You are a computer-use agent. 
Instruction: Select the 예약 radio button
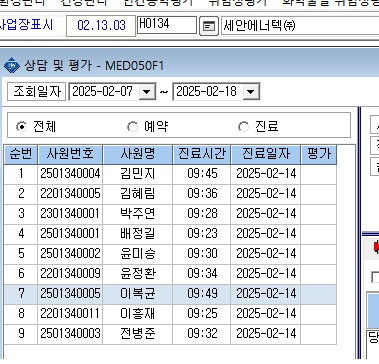(x=132, y=127)
